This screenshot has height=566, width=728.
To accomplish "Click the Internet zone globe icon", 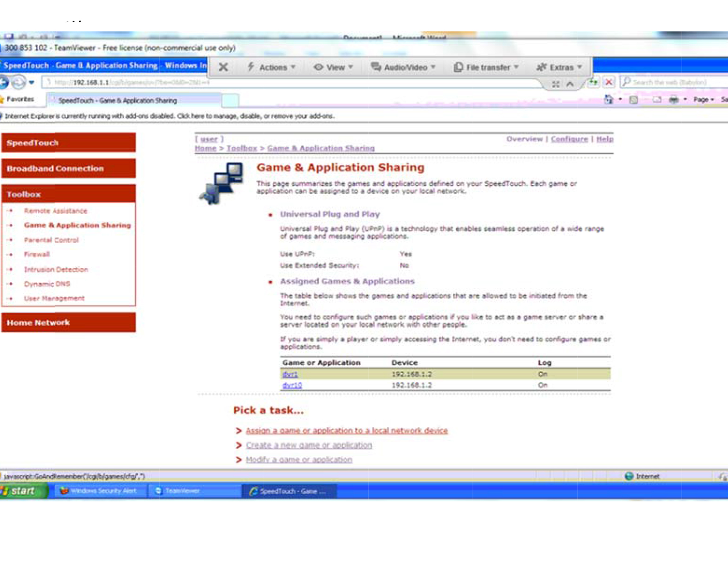I will (x=629, y=476).
